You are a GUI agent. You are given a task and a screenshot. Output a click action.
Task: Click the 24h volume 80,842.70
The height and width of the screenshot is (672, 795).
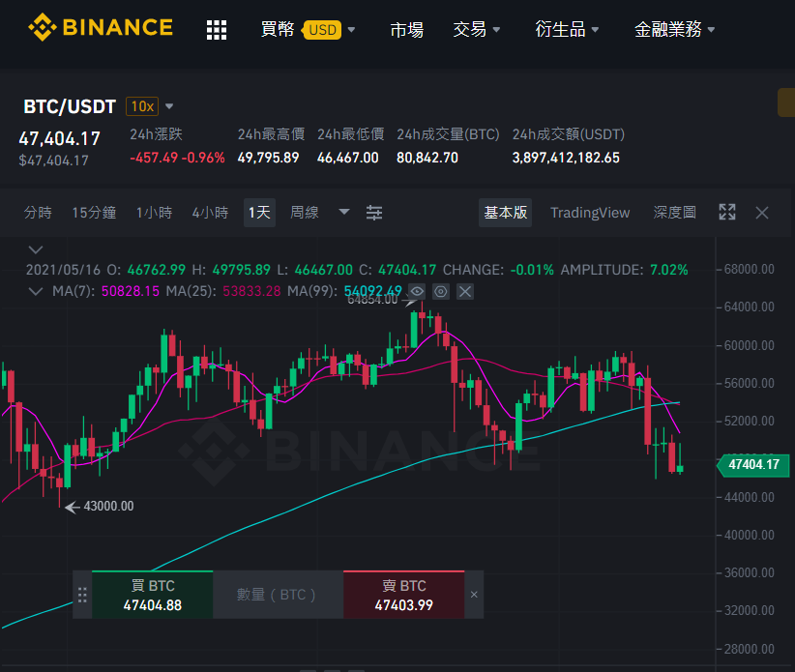point(427,158)
